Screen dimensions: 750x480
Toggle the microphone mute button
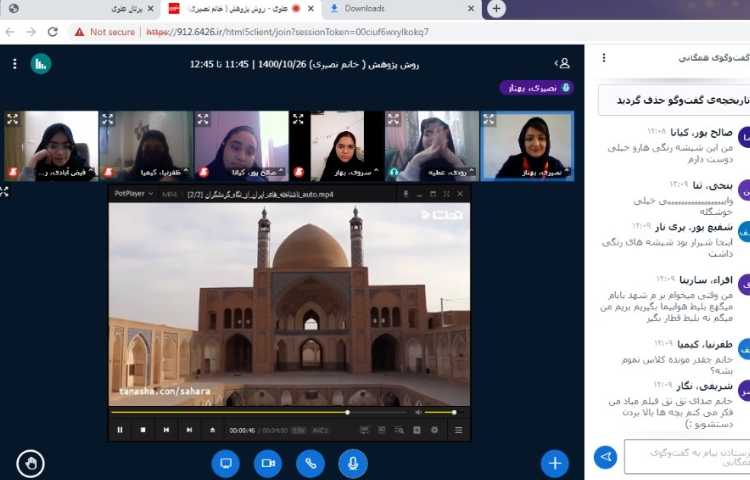pyautogui.click(x=353, y=463)
